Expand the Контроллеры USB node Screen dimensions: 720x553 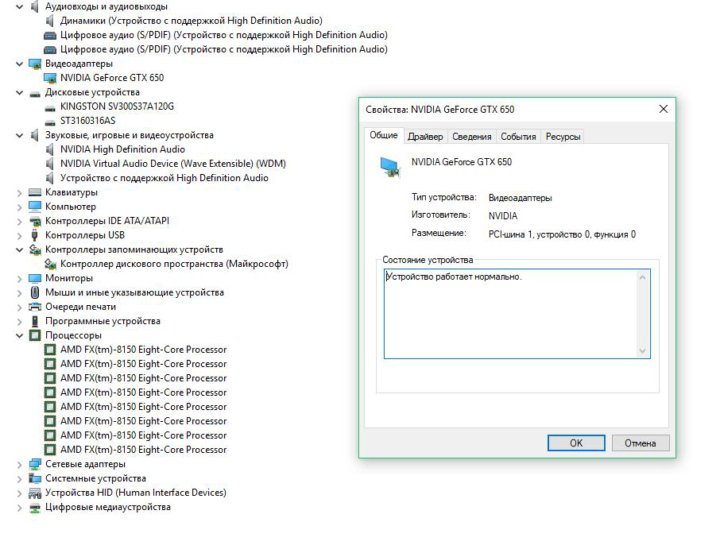[19, 236]
